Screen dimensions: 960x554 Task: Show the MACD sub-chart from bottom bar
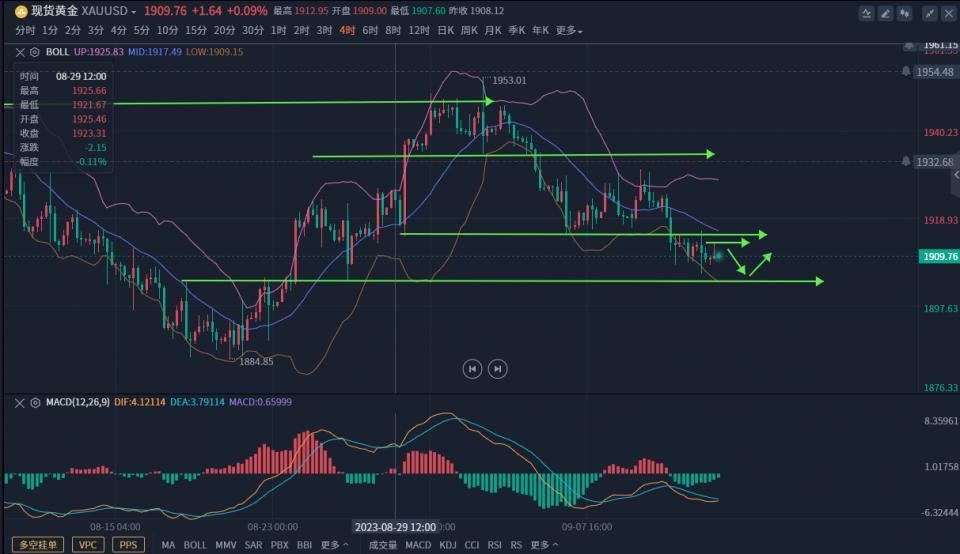pyautogui.click(x=418, y=545)
